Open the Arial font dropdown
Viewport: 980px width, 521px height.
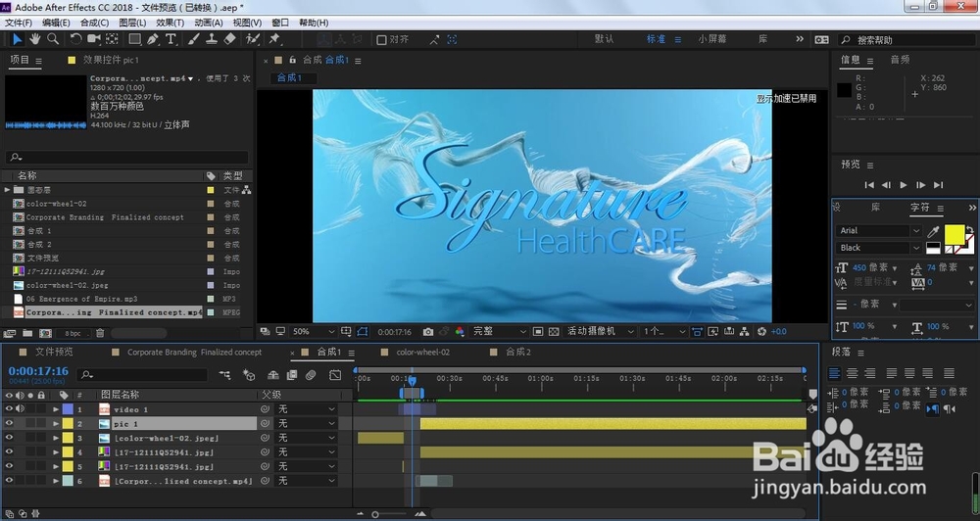point(878,230)
